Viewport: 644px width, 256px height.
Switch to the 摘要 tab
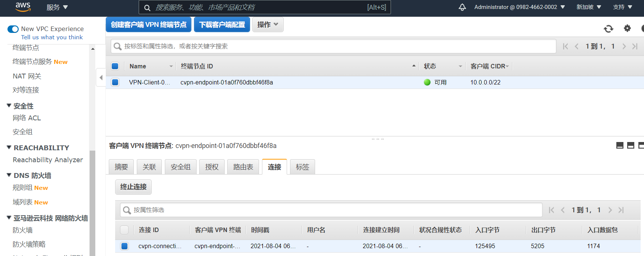(x=121, y=167)
